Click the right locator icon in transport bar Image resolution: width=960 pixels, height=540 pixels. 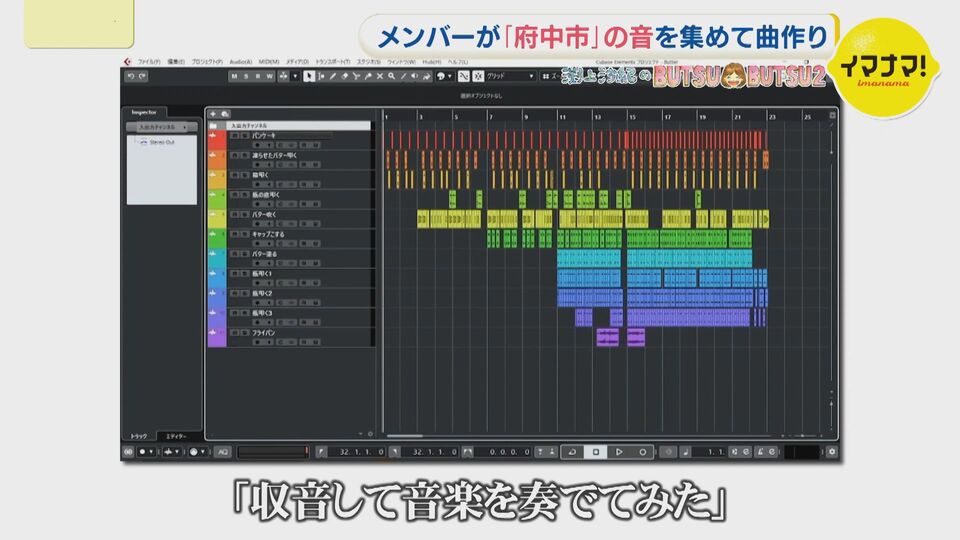(395, 452)
